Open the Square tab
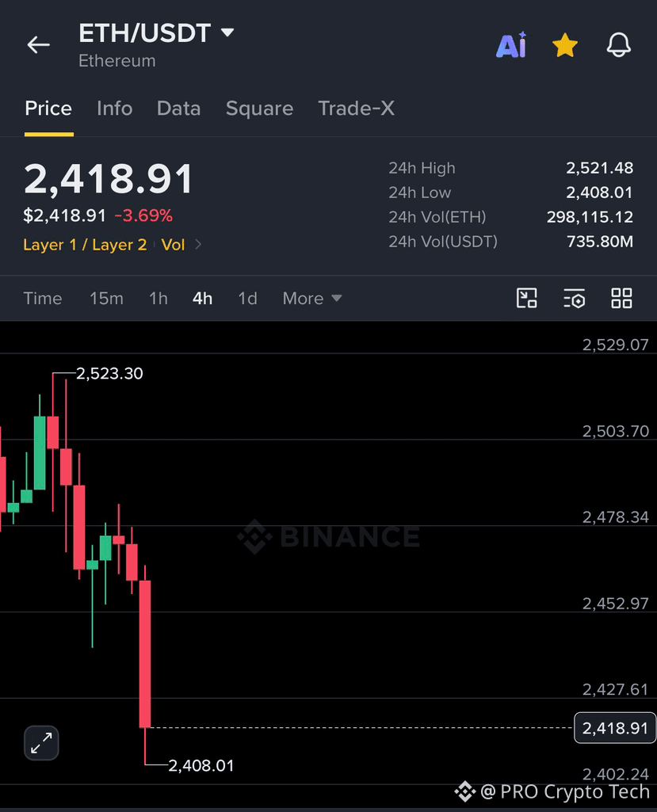 [260, 109]
